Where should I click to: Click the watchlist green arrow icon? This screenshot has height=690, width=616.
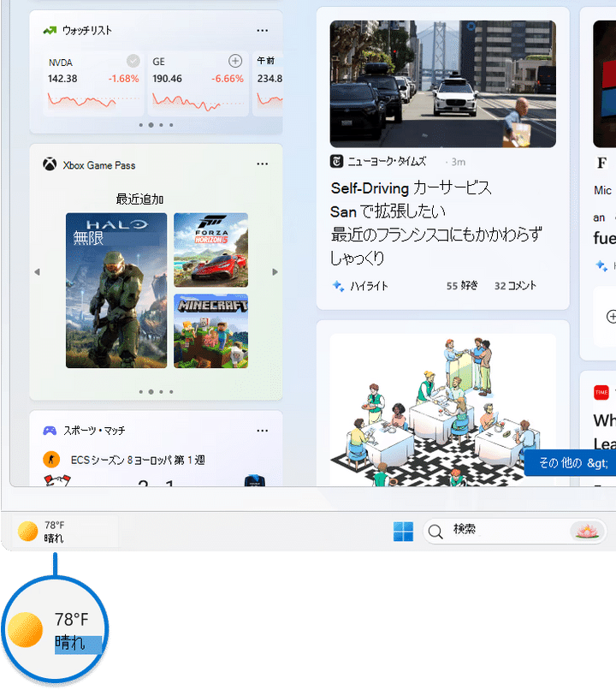click(50, 30)
